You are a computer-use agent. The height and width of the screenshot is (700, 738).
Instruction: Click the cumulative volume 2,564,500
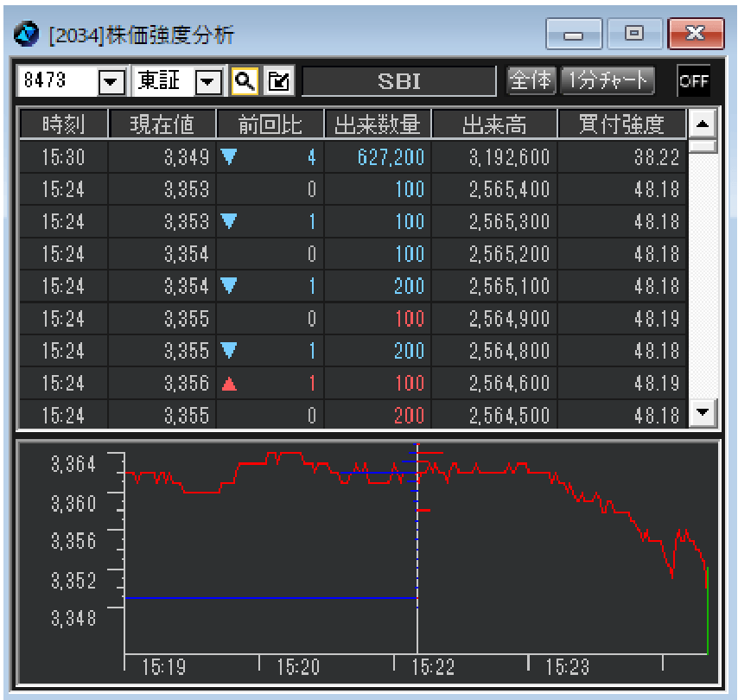tap(509, 416)
